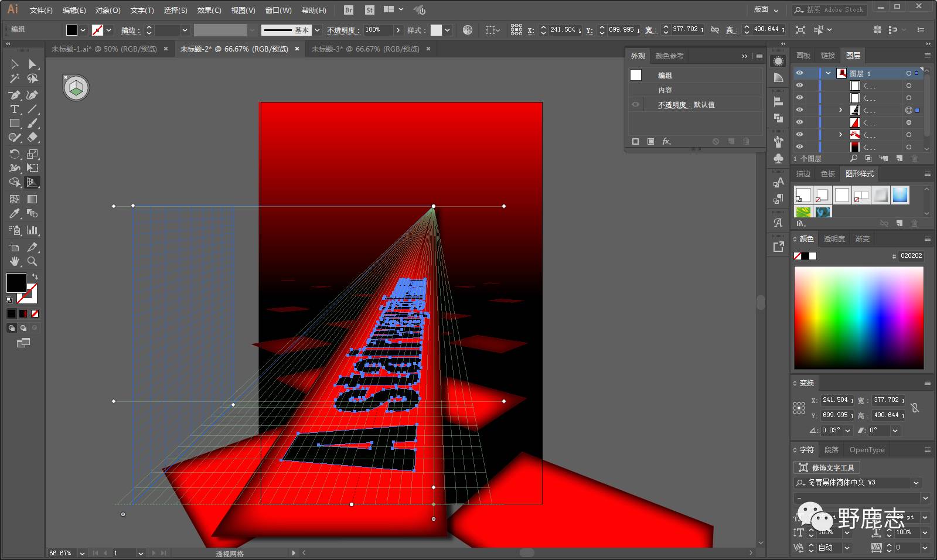
Task: Switch to the 未标题-3 document tab
Action: (365, 49)
